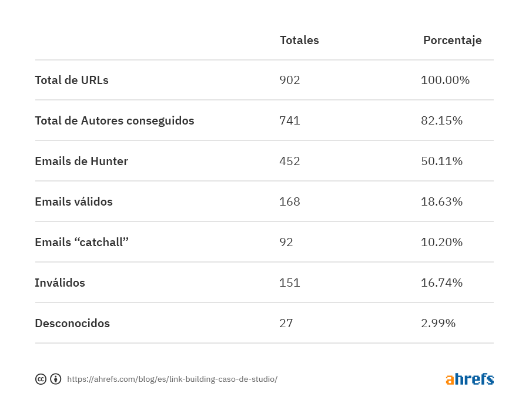Image resolution: width=529 pixels, height=420 pixels.
Task: Click the 50.11% percentage cell
Action: pos(441,161)
